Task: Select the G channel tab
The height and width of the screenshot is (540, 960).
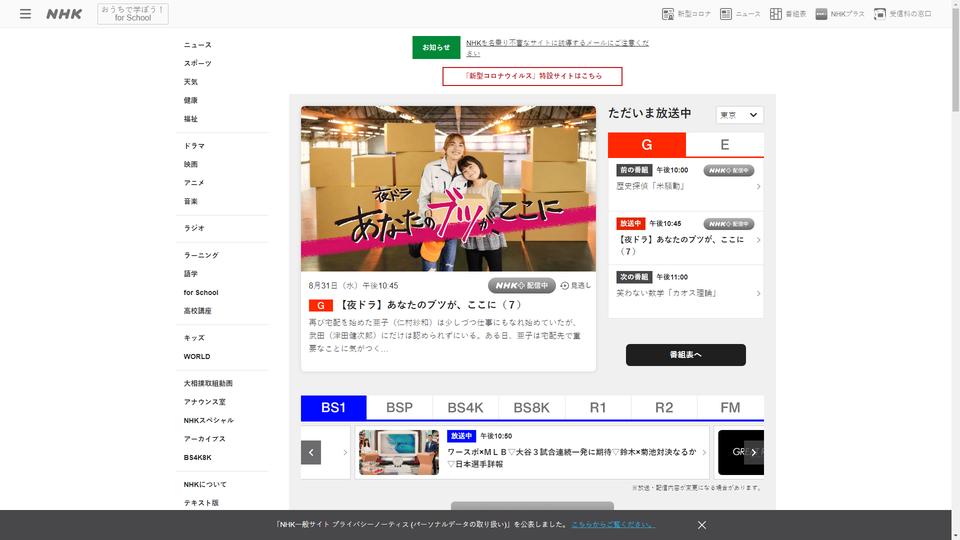Action: pyautogui.click(x=647, y=144)
